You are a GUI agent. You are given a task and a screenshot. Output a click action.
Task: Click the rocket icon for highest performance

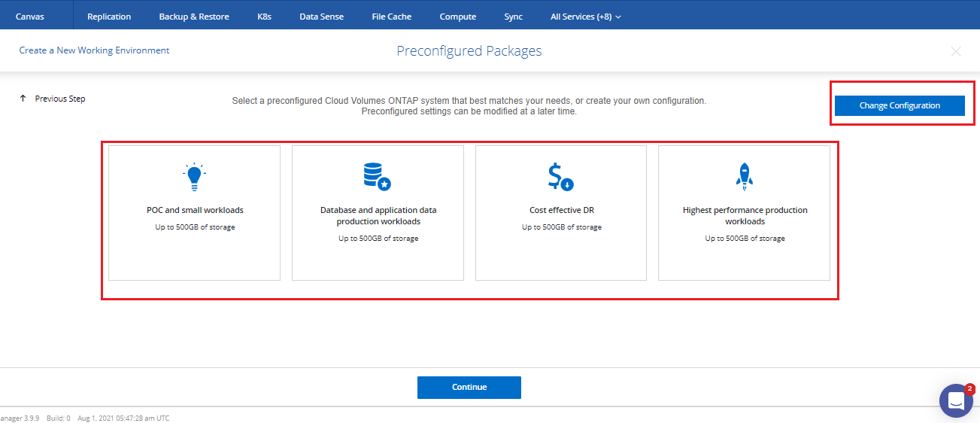coord(744,176)
